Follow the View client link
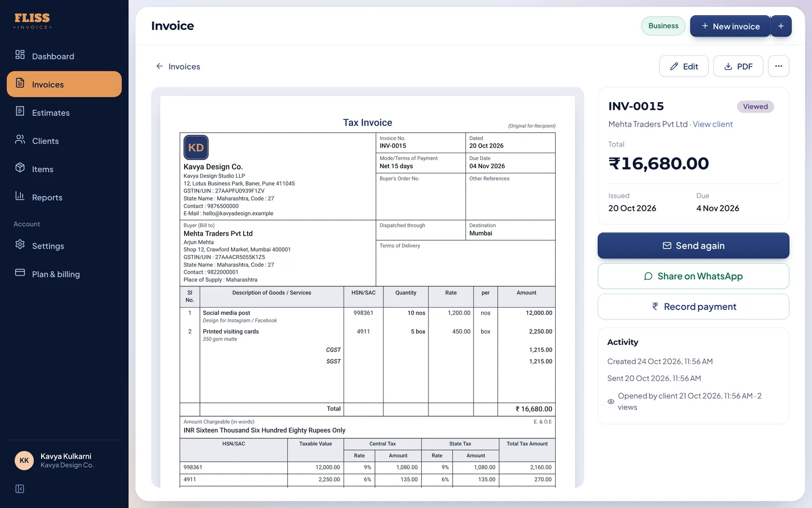The width and height of the screenshot is (812, 508). (x=713, y=124)
